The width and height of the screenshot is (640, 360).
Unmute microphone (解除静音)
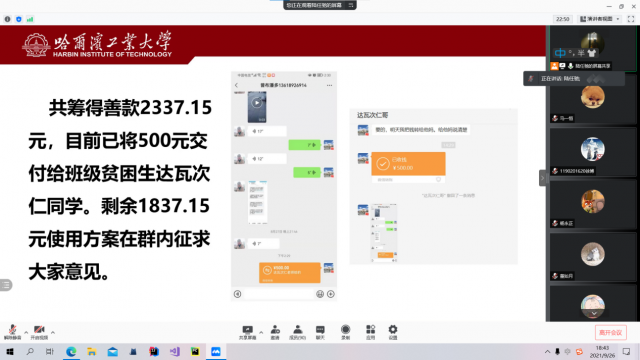point(13,332)
